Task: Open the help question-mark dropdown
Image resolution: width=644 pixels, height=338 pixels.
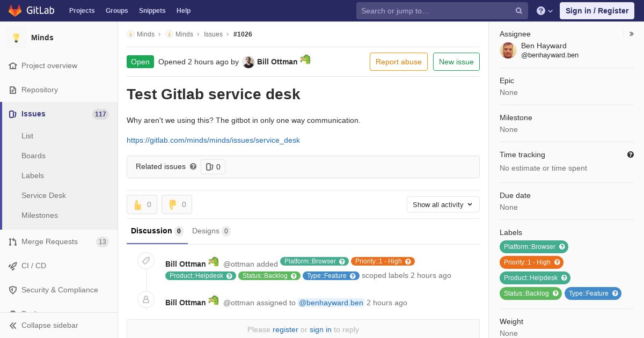Action: (x=545, y=11)
